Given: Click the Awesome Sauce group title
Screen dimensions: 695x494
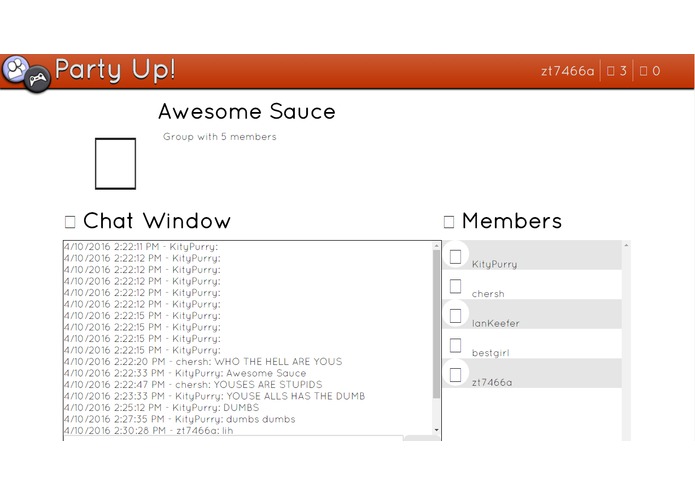Looking at the screenshot, I should pos(247,111).
